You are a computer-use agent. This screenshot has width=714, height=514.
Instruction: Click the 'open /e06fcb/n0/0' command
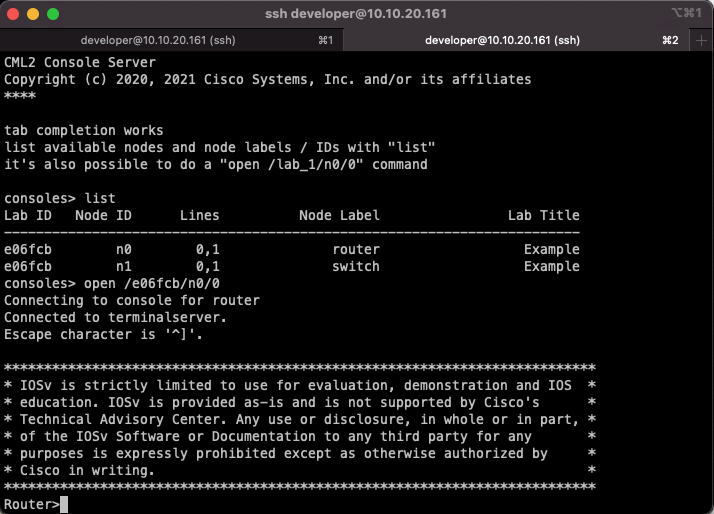[x=152, y=284]
